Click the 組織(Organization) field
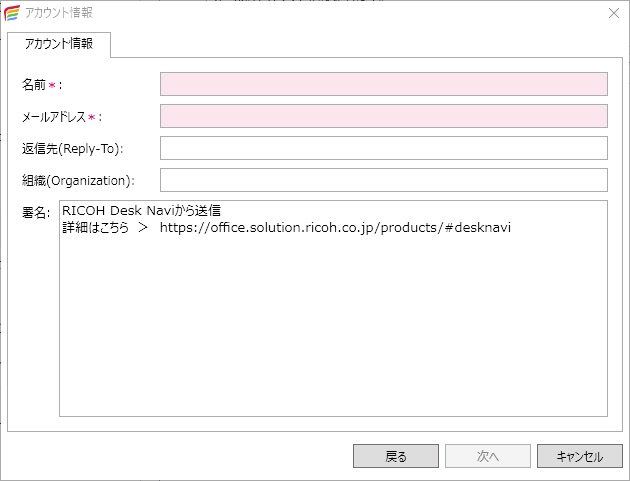630x481 pixels. pyautogui.click(x=384, y=180)
